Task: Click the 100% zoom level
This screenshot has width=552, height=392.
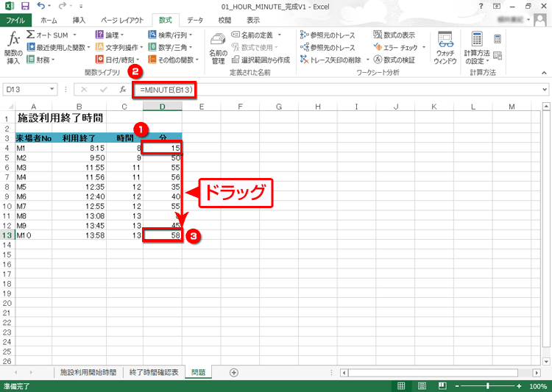Action: point(538,386)
